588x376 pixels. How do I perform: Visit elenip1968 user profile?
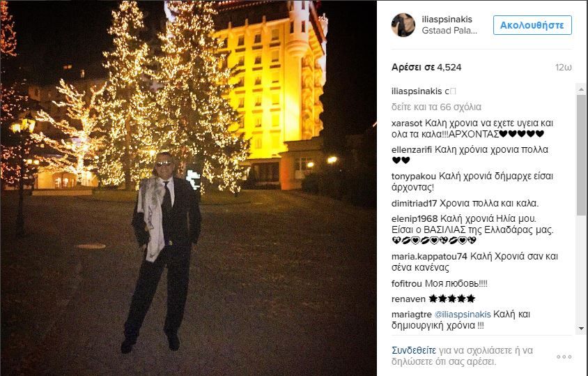point(415,218)
